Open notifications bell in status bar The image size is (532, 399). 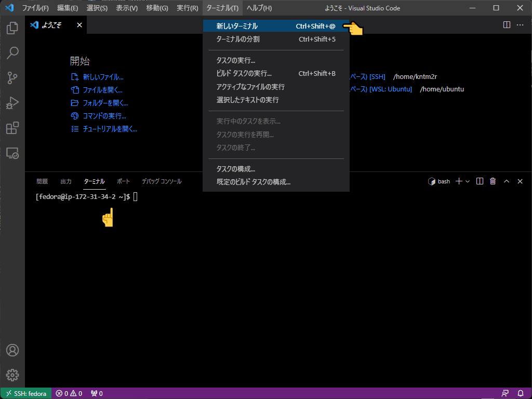(x=521, y=393)
